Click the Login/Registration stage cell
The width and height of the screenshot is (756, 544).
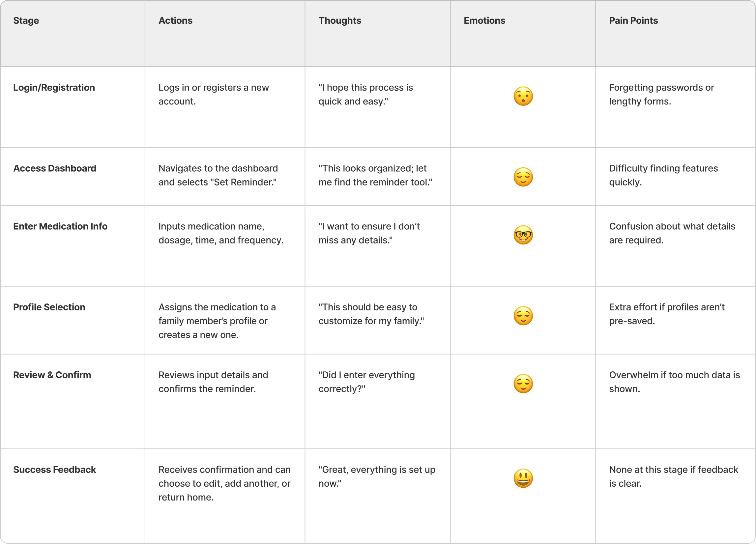click(x=73, y=107)
